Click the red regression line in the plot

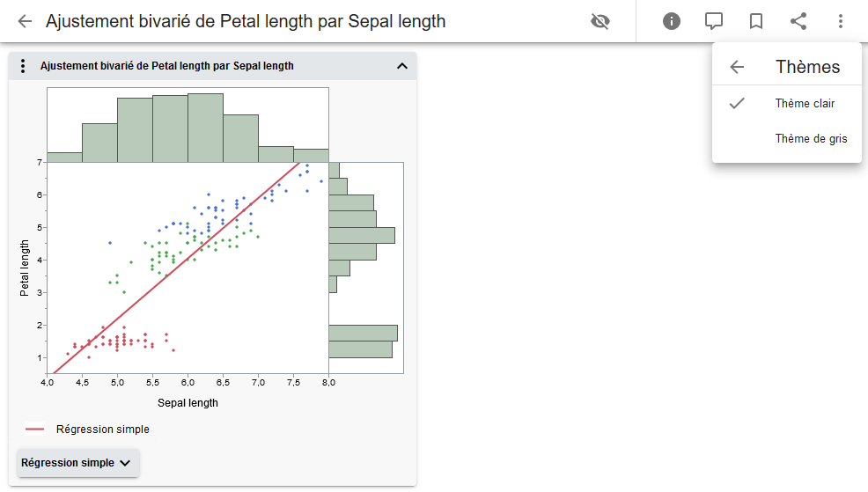click(x=176, y=267)
